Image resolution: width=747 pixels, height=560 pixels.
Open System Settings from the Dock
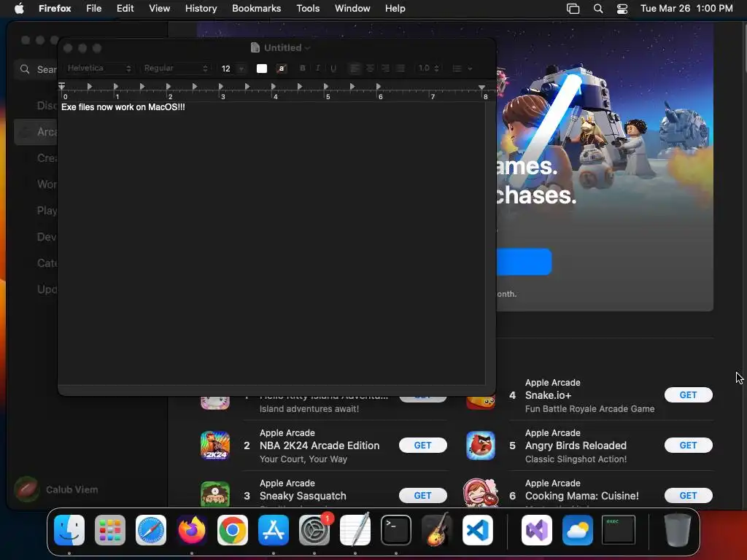(x=314, y=530)
